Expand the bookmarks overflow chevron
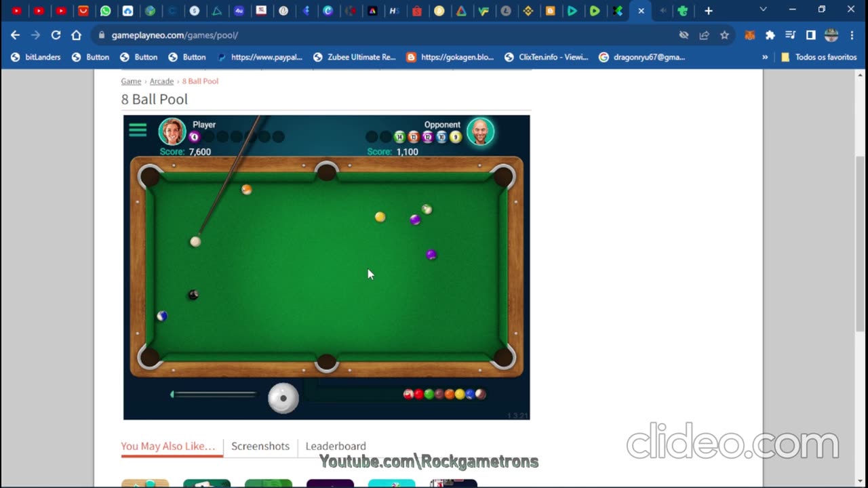The image size is (868, 488). (765, 58)
